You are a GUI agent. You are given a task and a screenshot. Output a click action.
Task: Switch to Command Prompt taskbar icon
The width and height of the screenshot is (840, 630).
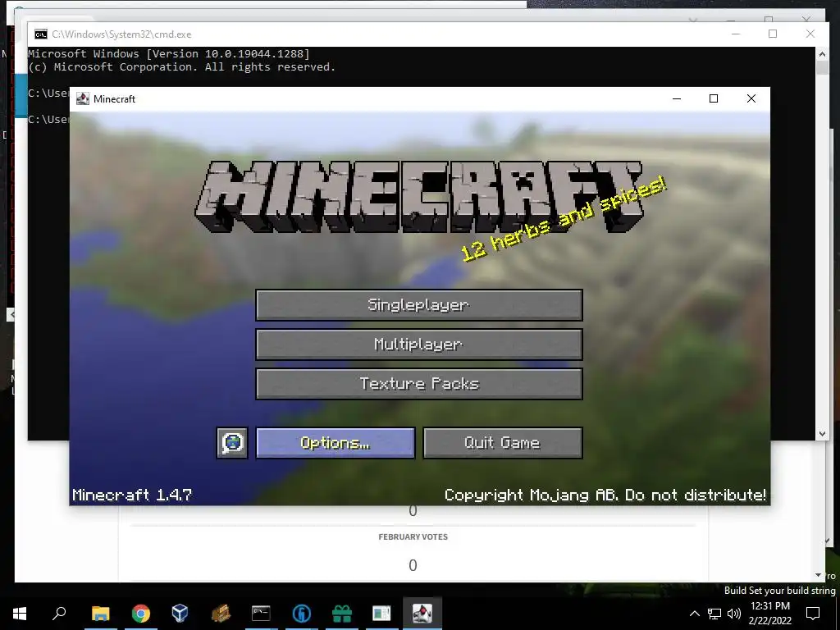click(261, 613)
